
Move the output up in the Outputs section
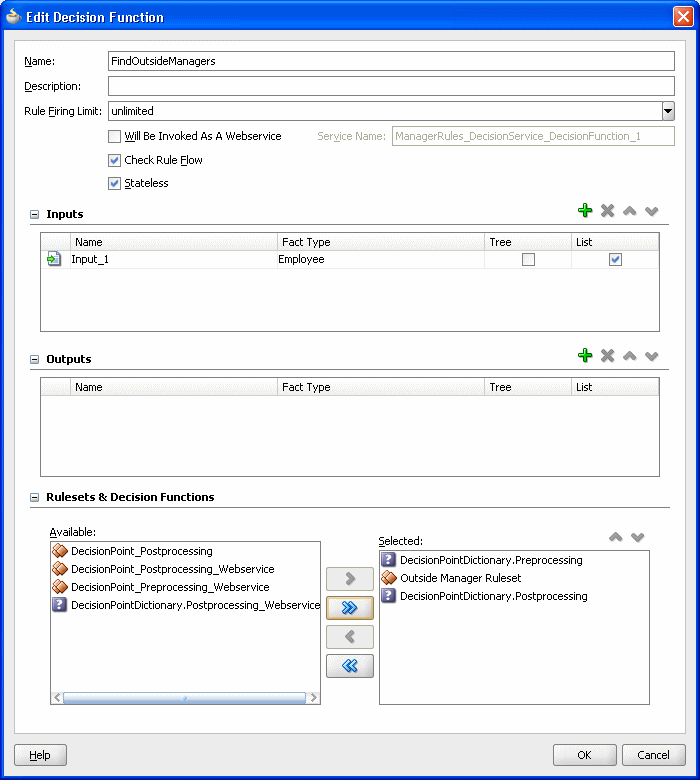coord(630,356)
